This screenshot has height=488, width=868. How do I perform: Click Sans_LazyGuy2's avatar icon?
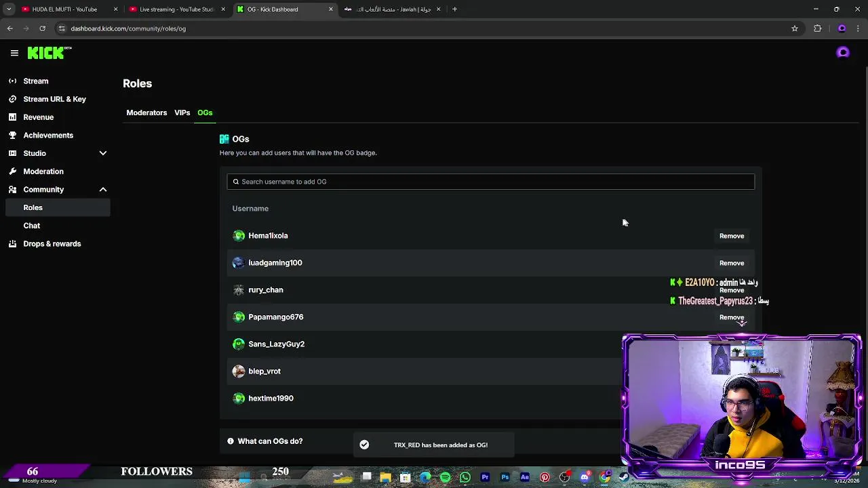(x=239, y=344)
